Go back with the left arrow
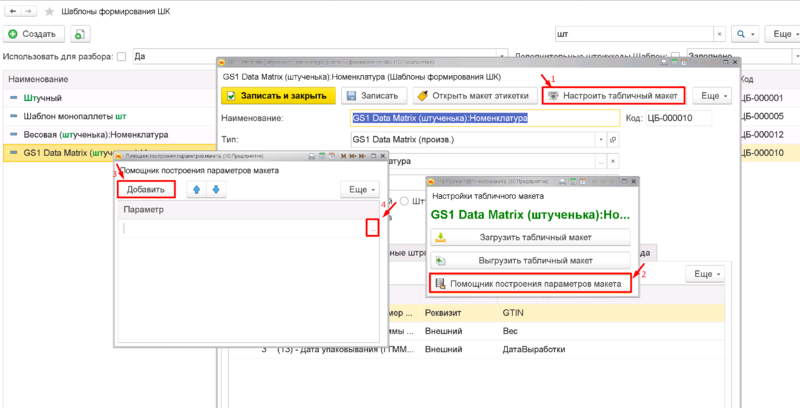Image resolution: width=800 pixels, height=408 pixels. pyautogui.click(x=13, y=11)
